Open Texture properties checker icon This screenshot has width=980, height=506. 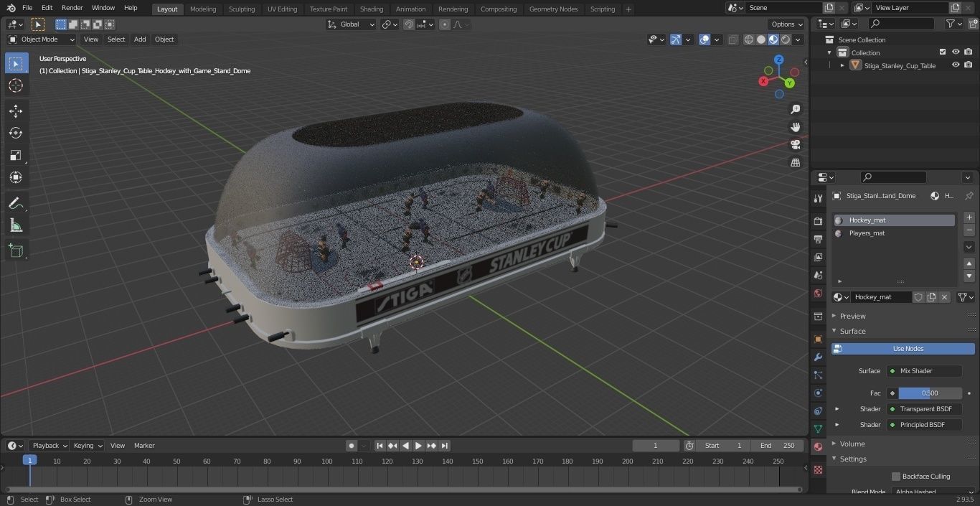coord(818,469)
